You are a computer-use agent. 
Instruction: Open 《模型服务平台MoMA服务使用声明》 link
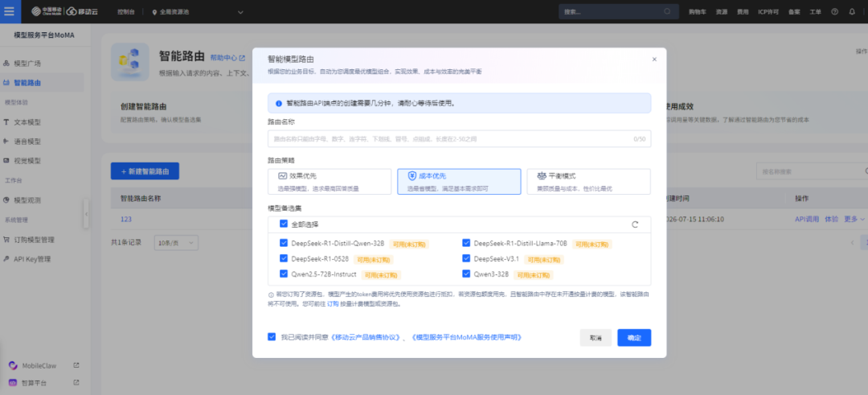coord(467,337)
